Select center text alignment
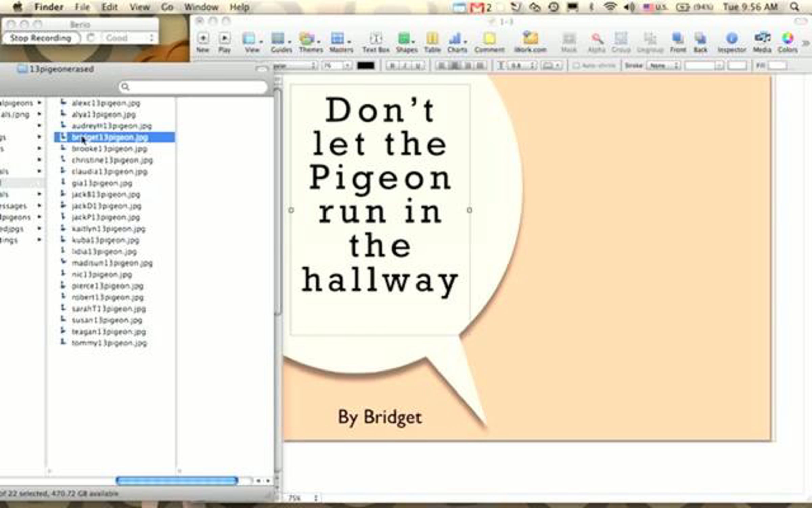Viewport: 812px width, 508px height. coord(455,65)
